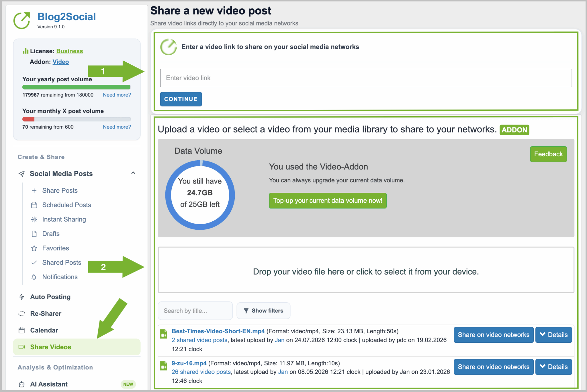Click the video file drop zone

point(366,270)
